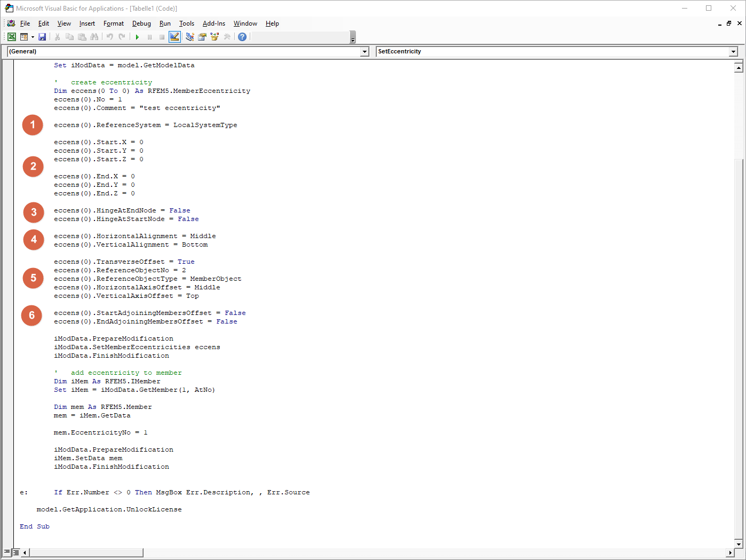Expand the SetEccentricity procedure dropdown
Screen dimensions: 746x560
[x=733, y=52]
